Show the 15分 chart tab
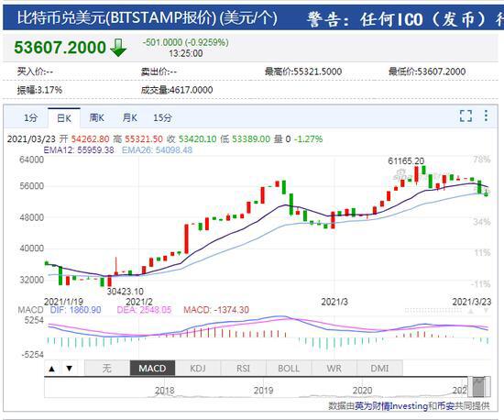The height and width of the screenshot is (420, 504). point(162,117)
